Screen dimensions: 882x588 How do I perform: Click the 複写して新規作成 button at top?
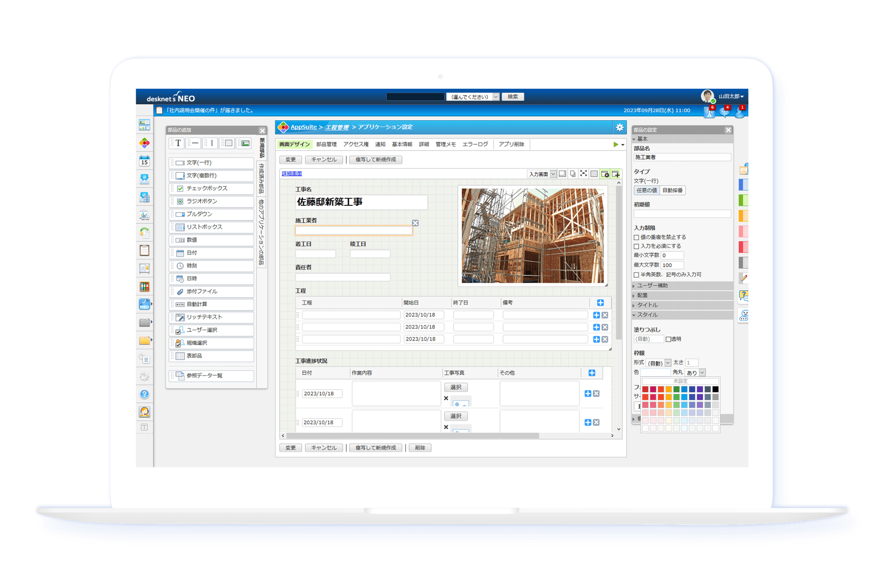tap(376, 160)
